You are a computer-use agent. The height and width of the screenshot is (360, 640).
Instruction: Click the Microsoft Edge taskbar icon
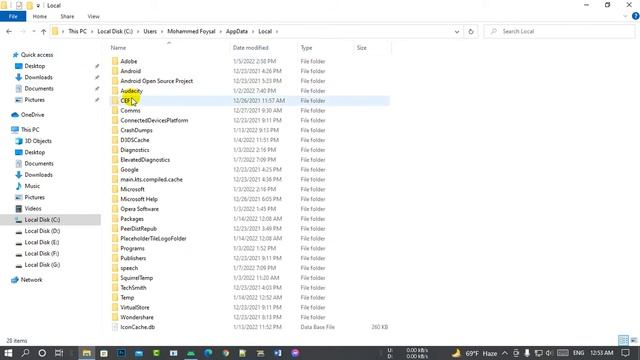(x=208, y=353)
